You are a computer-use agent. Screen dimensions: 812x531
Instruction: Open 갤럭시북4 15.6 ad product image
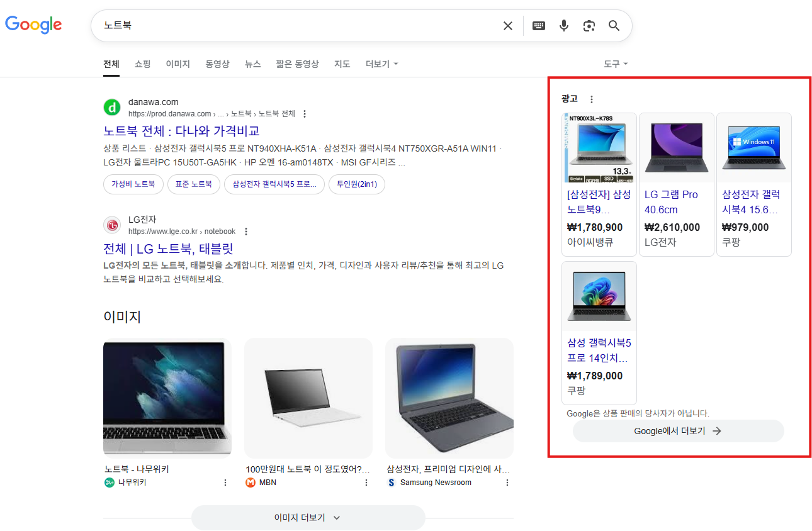click(x=754, y=148)
